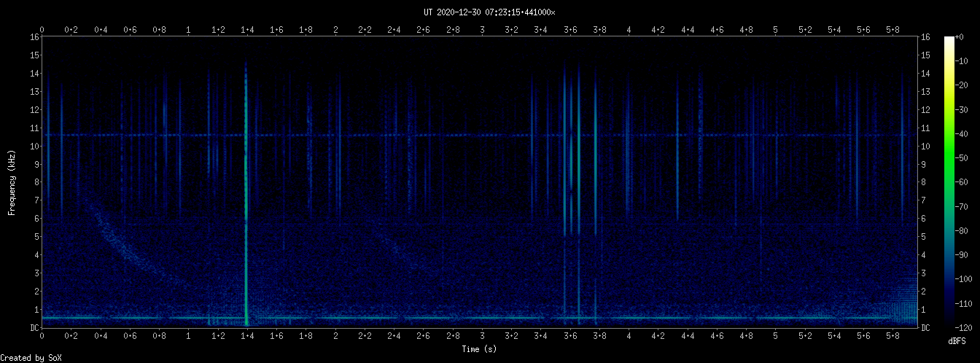Click the 11 label on the left frequency axis
This screenshot has height=363, width=980.
point(34,128)
